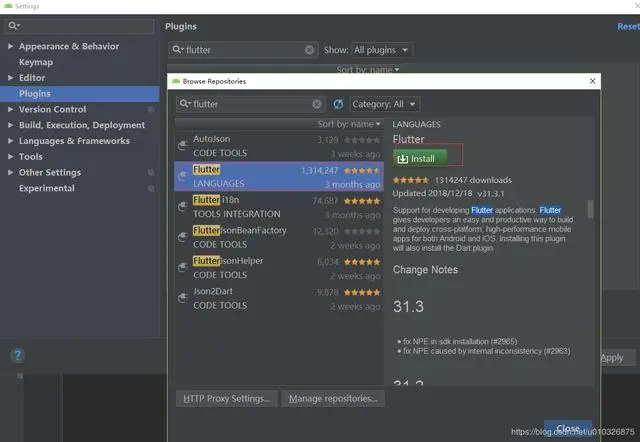Clear the flutter search in Browse Repositories
This screenshot has height=442, width=640.
point(317,104)
